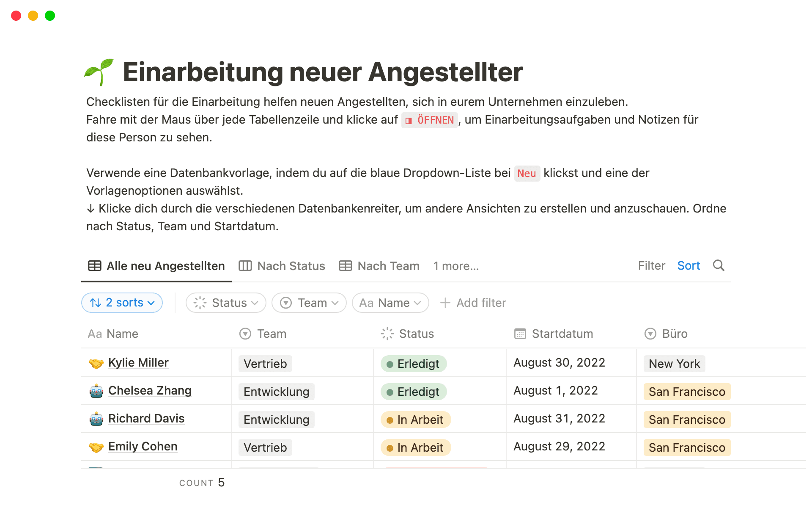Click the robot emoji beside Richard Davis
This screenshot has height=508, width=812.
pyautogui.click(x=97, y=419)
